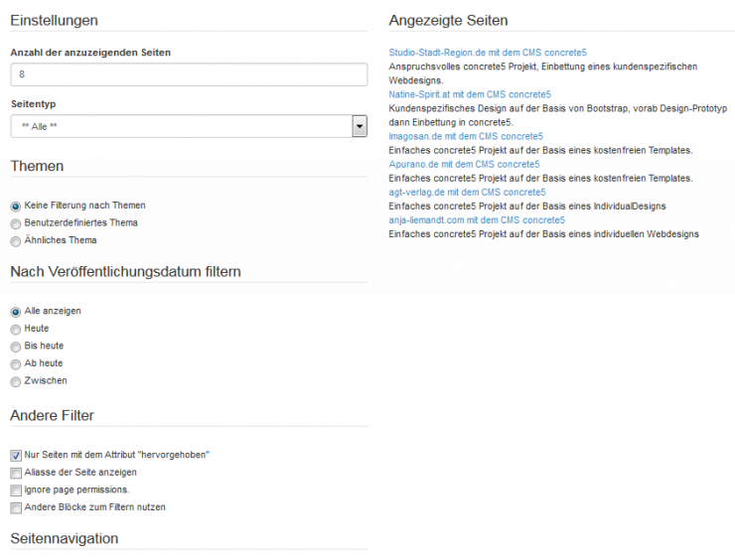735x560 pixels.
Task: Choose the Ähnliches Thema radio button
Action: pyautogui.click(x=16, y=240)
